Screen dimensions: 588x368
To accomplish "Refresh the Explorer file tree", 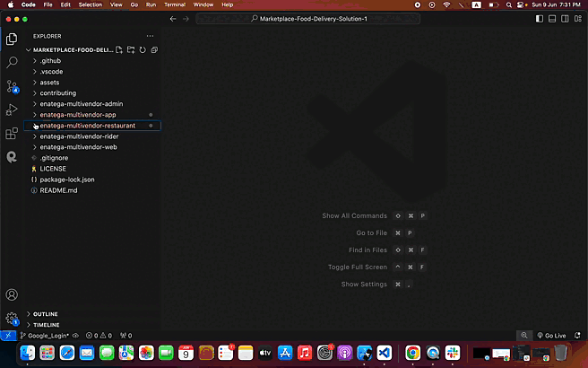I will tap(143, 49).
